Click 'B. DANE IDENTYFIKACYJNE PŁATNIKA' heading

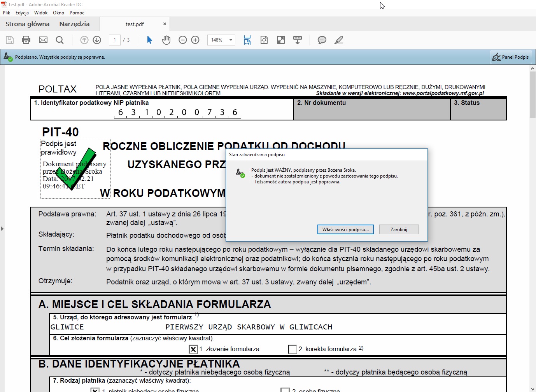click(139, 364)
